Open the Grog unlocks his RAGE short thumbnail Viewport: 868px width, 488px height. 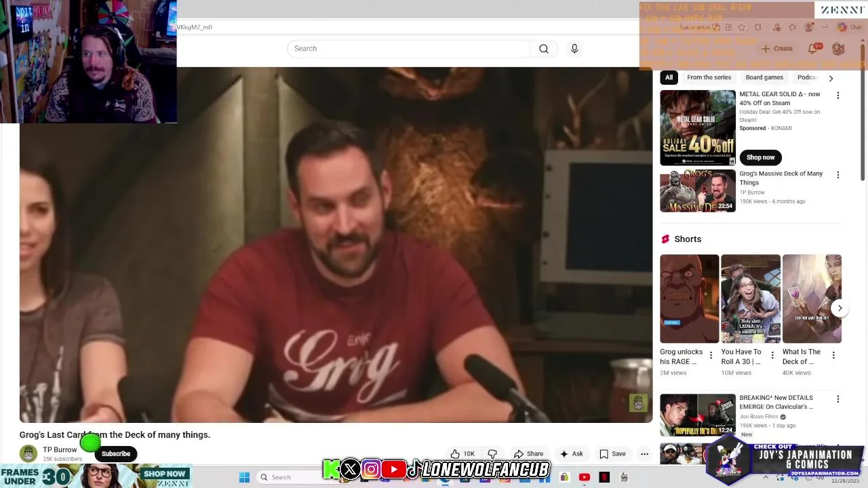click(x=690, y=299)
